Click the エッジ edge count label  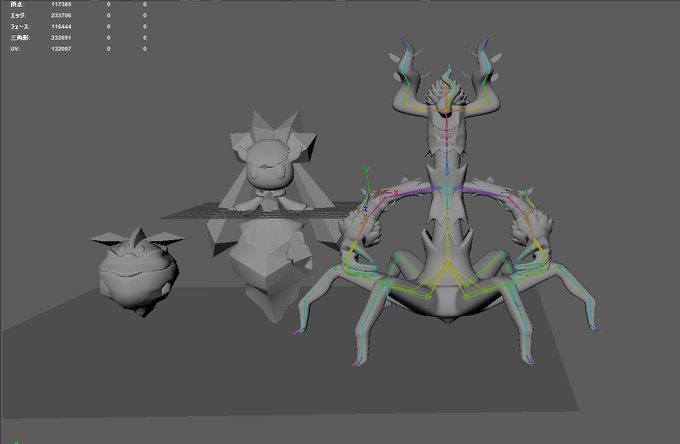click(x=17, y=15)
